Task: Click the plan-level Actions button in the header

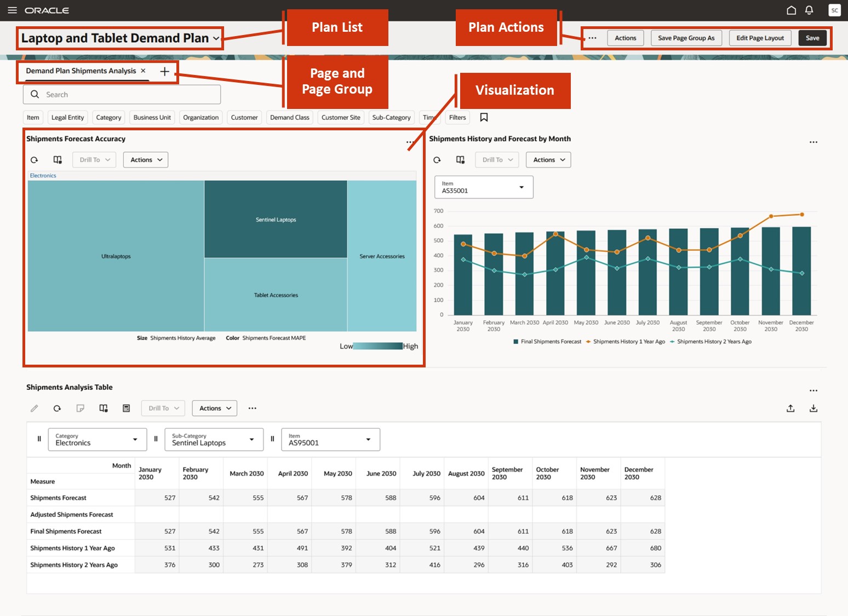Action: coord(626,38)
